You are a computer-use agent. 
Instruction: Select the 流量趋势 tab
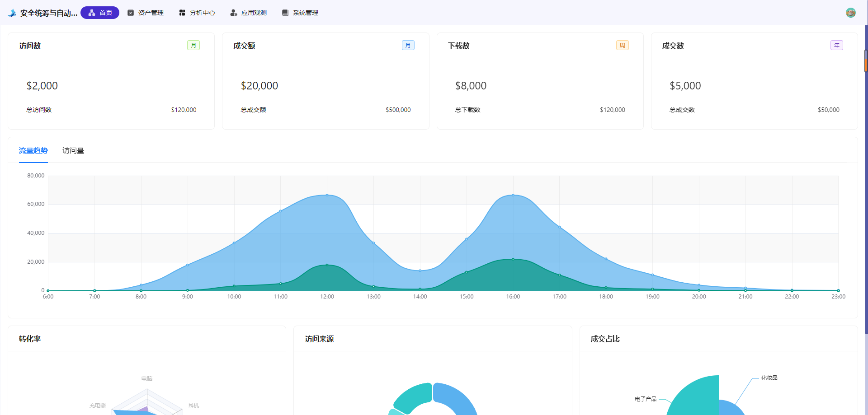(x=33, y=150)
